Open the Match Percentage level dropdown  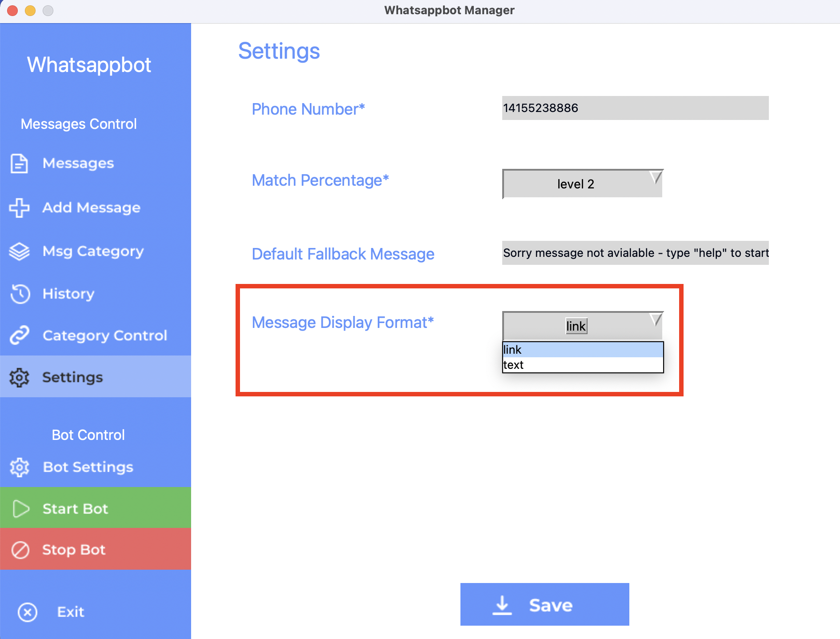tap(583, 184)
